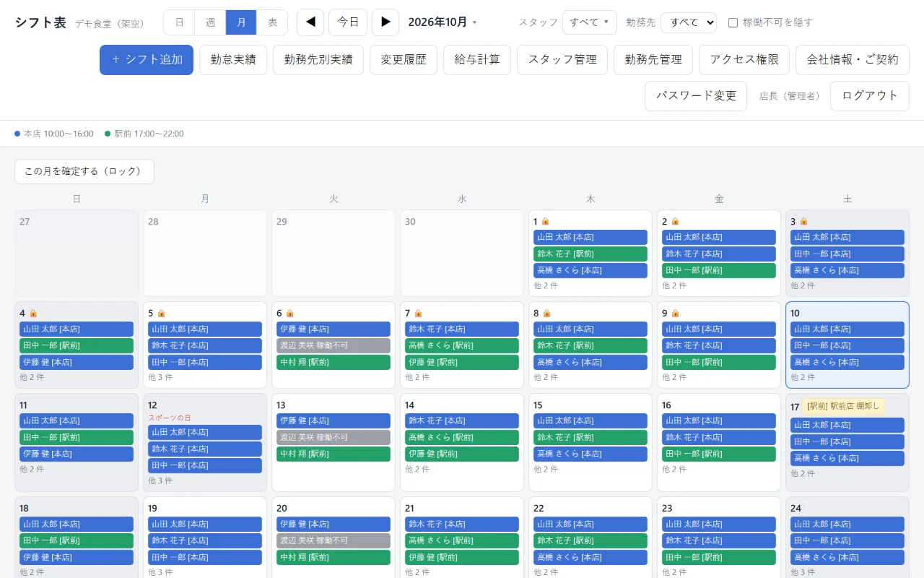Click the lock icon on October 9
Viewport: 924px width, 578px height.
pyautogui.click(x=675, y=314)
